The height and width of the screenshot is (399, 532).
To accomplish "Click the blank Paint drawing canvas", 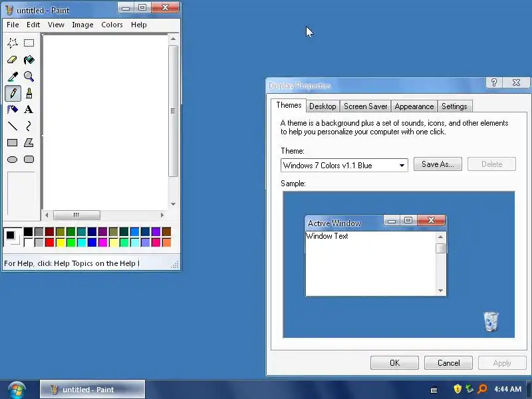I will [105, 122].
